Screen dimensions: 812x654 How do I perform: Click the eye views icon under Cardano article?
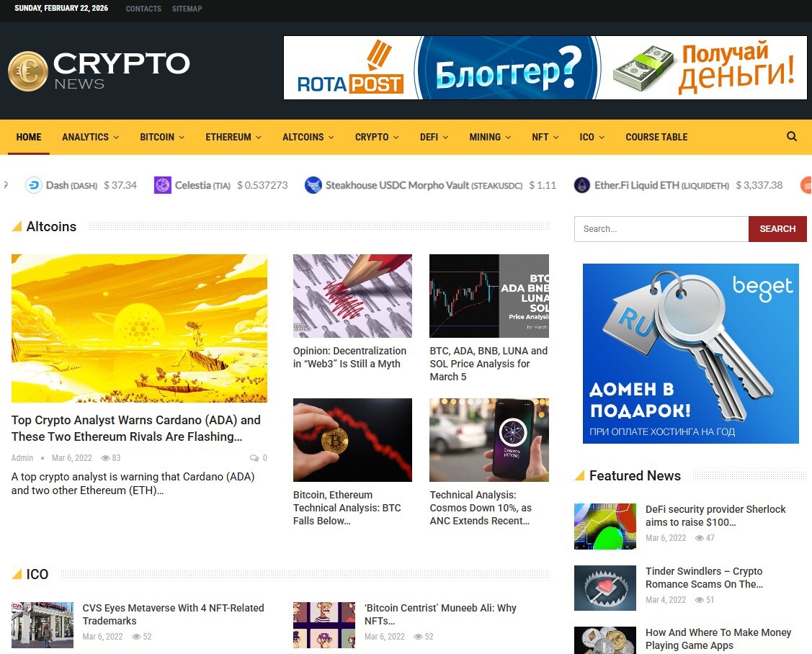pos(105,458)
